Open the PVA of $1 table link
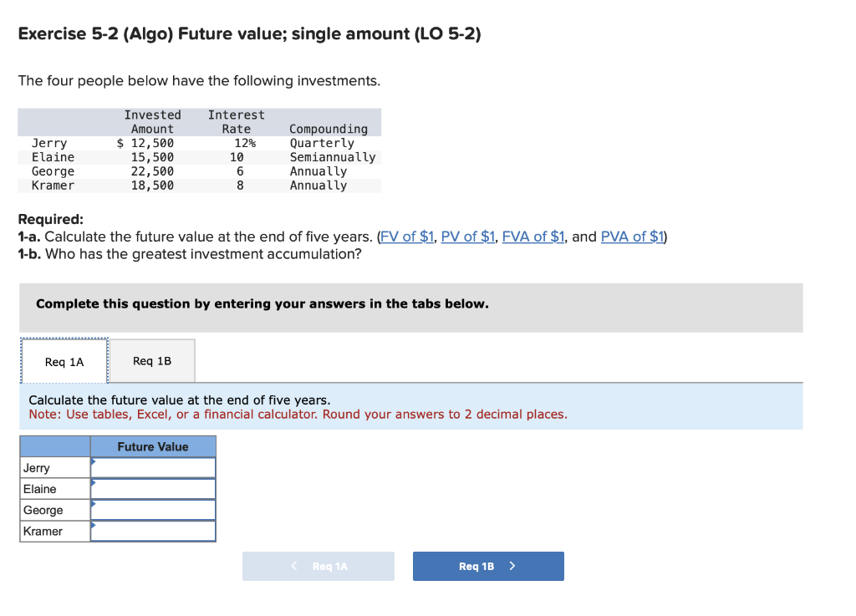 coord(632,237)
